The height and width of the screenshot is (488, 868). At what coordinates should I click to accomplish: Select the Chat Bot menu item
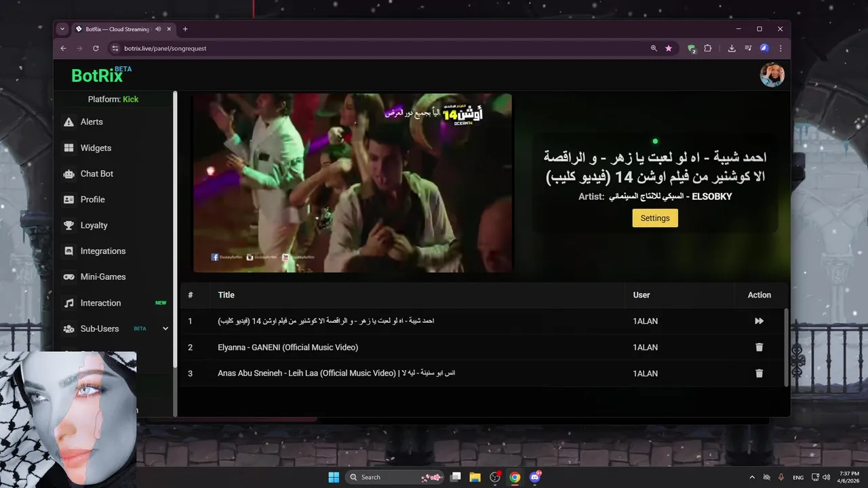coord(97,174)
